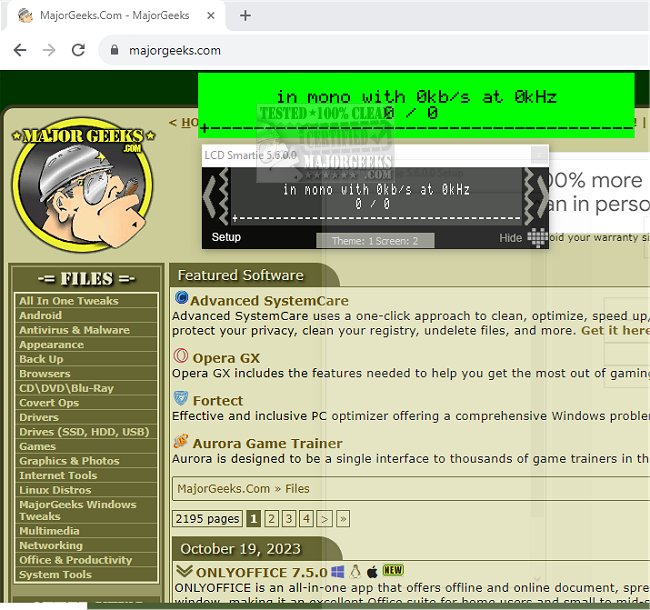Open MajorGeeks.Com breadcrumb link
650x610 pixels.
coord(223,489)
